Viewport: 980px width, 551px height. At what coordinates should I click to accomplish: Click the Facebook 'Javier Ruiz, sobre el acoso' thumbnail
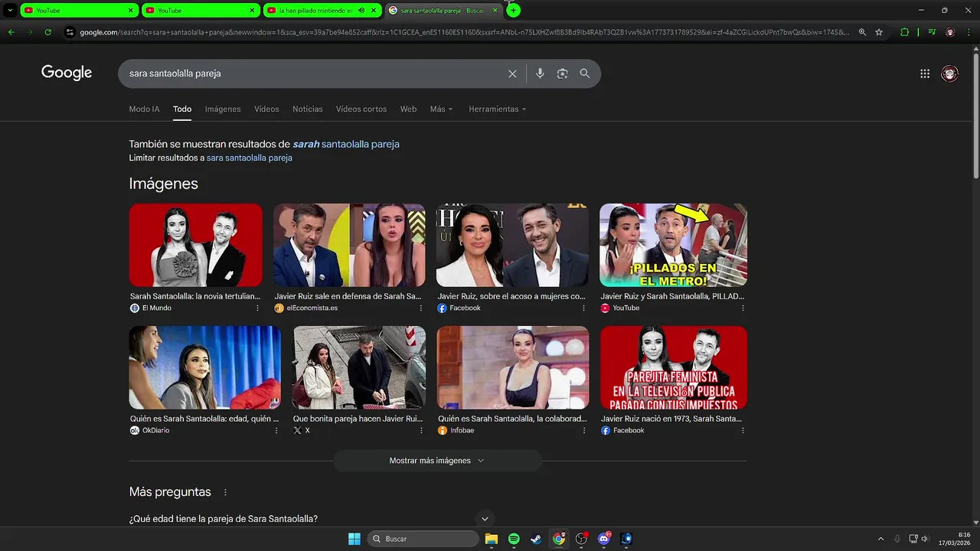click(512, 245)
